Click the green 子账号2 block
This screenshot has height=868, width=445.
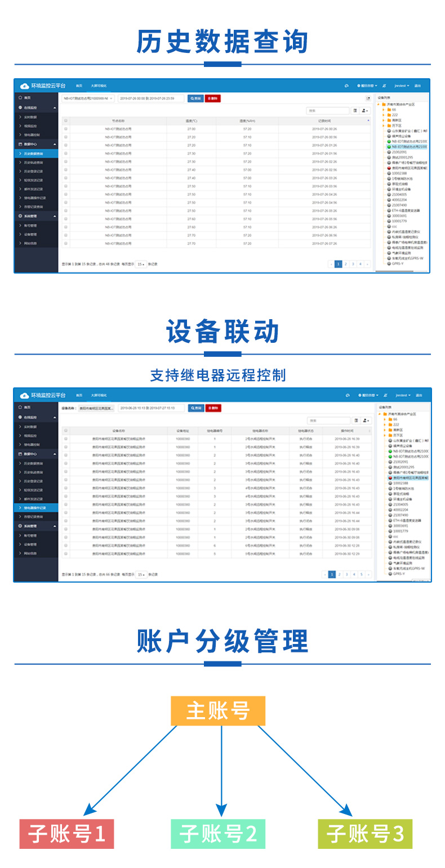point(218,834)
